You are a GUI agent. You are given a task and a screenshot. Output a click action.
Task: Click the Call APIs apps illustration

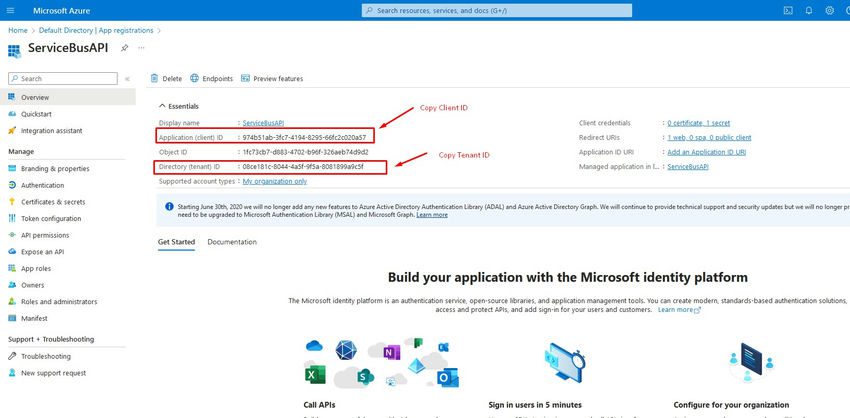point(382,362)
